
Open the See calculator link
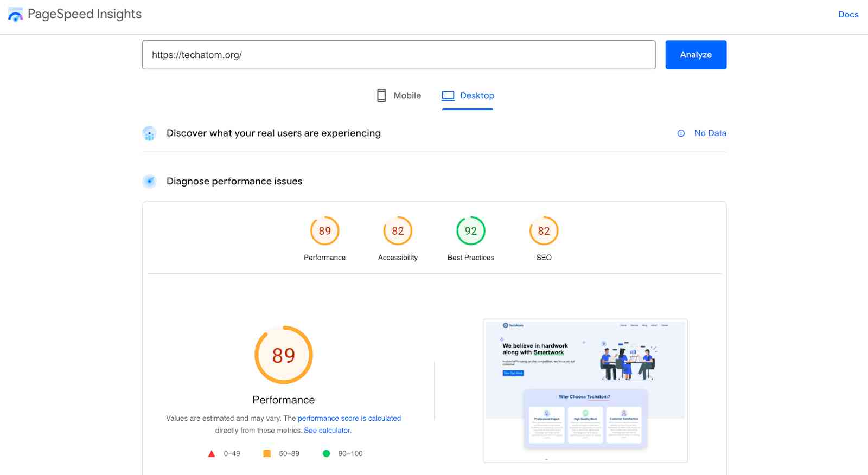point(327,431)
